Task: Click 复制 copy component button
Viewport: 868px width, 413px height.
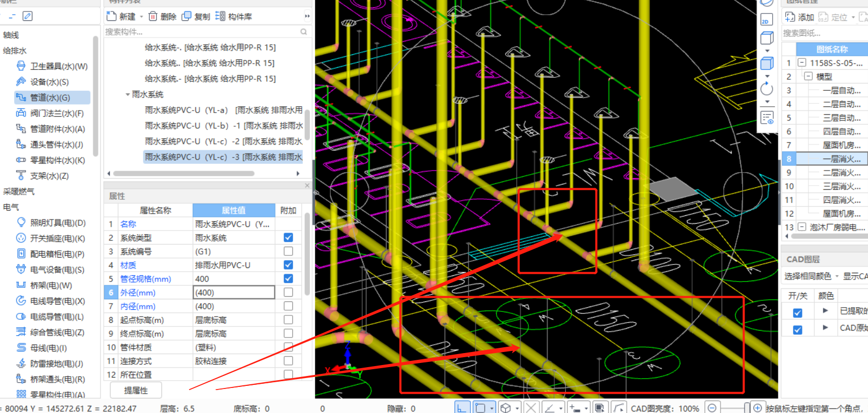Action: (196, 17)
